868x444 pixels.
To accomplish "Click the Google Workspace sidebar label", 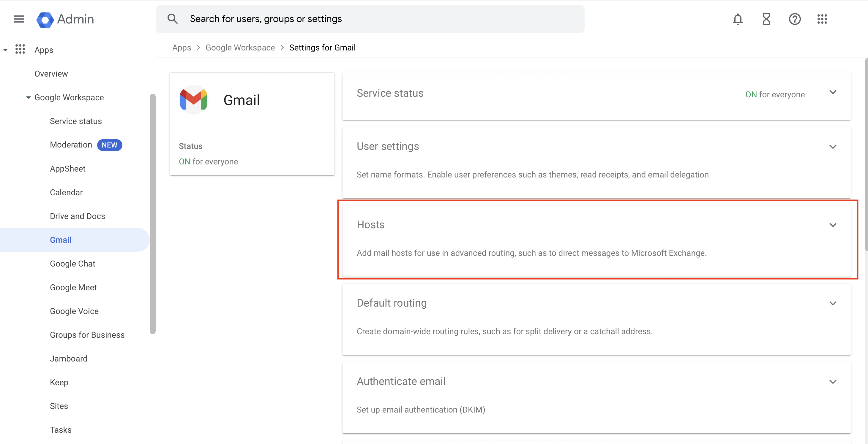I will 69,97.
